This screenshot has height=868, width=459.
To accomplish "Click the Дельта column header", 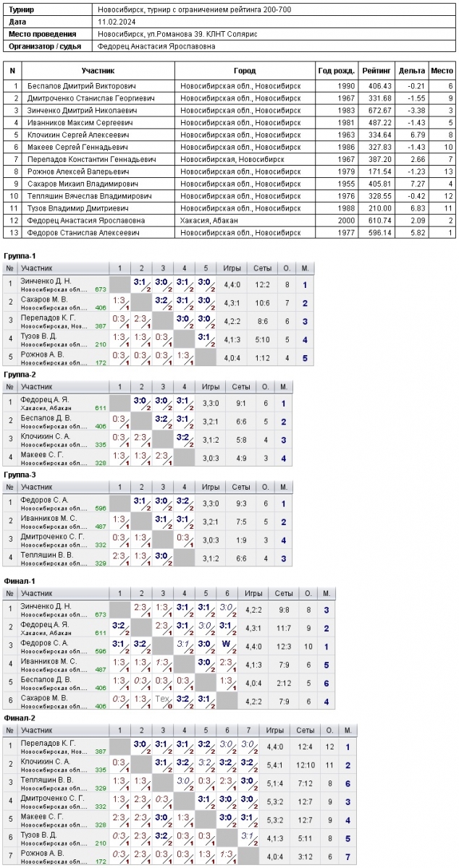I will click(412, 71).
